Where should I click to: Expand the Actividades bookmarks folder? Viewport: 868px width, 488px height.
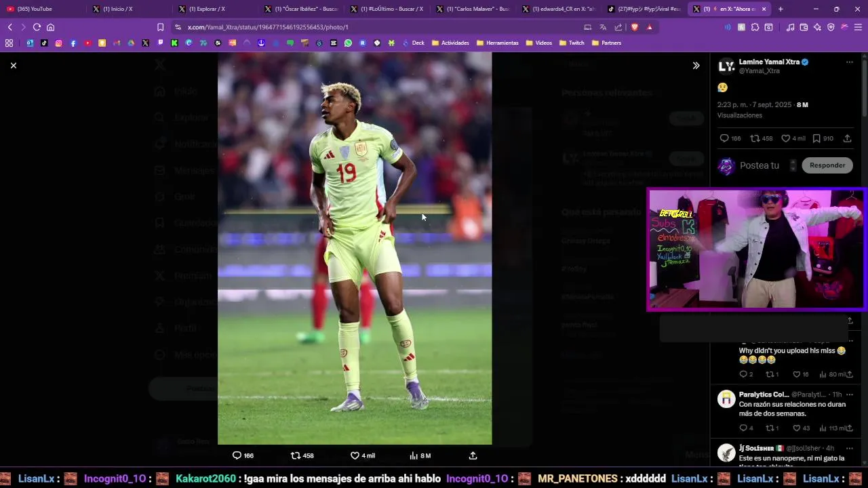(450, 43)
